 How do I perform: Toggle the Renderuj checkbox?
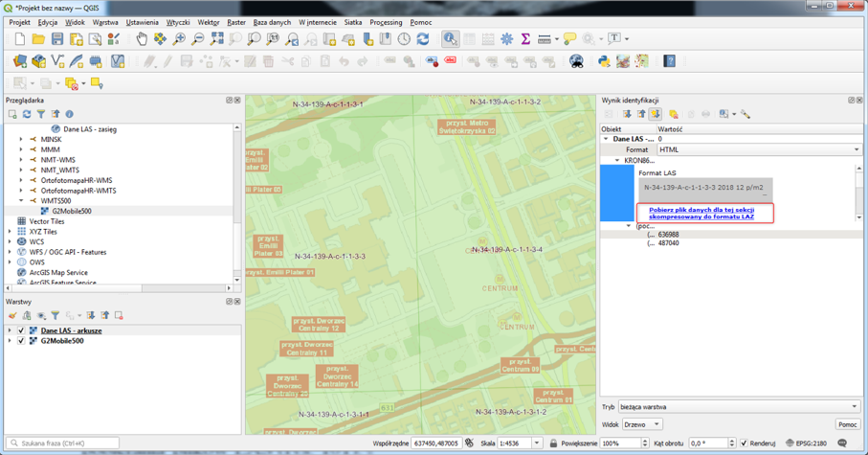click(744, 444)
